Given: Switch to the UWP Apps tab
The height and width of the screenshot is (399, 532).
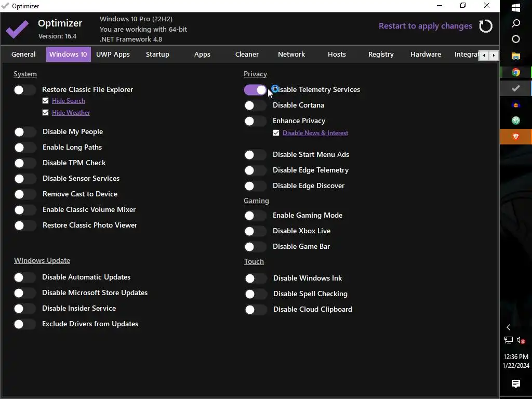Looking at the screenshot, I should [x=113, y=54].
